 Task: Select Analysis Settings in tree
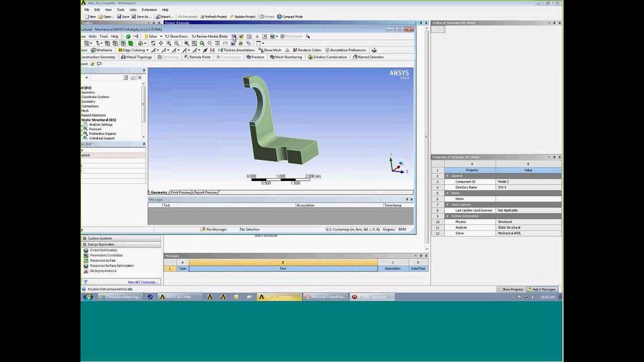pos(101,125)
